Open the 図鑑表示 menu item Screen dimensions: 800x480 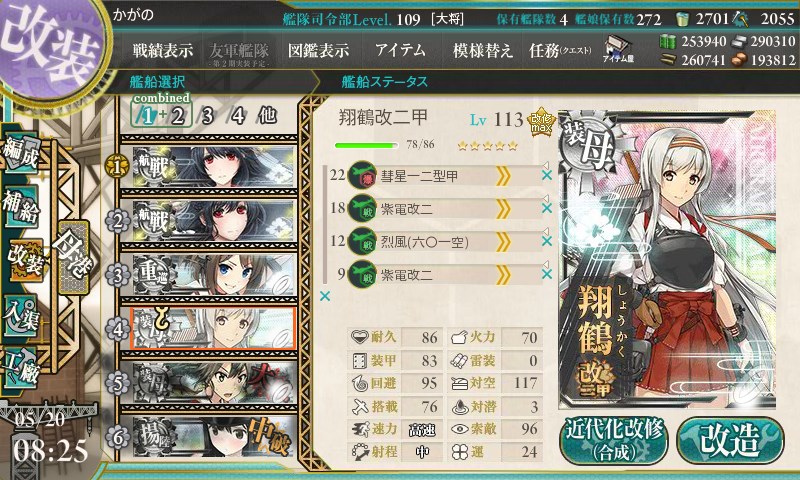tap(318, 50)
